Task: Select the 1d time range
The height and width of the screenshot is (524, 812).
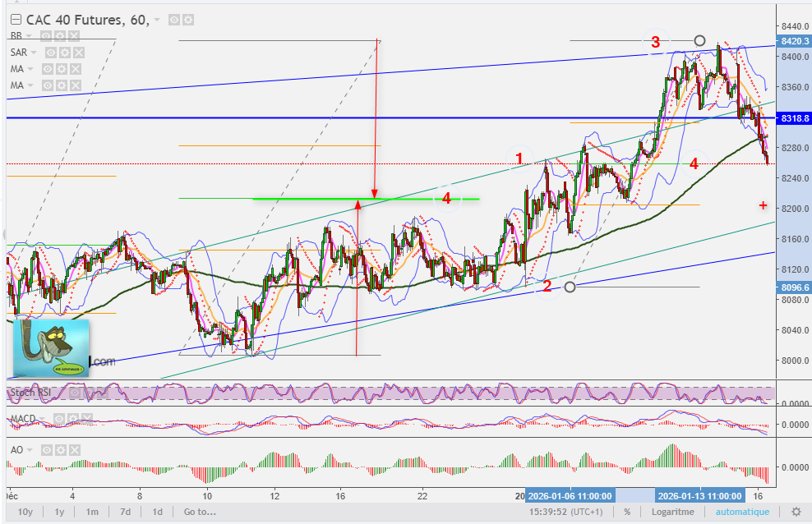Action: click(x=158, y=512)
